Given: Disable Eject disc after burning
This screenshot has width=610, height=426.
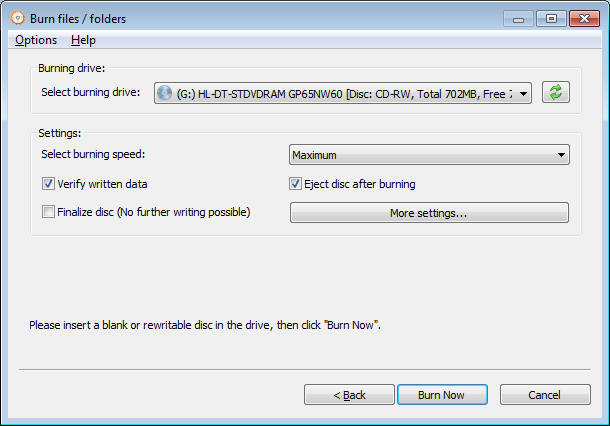Looking at the screenshot, I should coord(295,184).
